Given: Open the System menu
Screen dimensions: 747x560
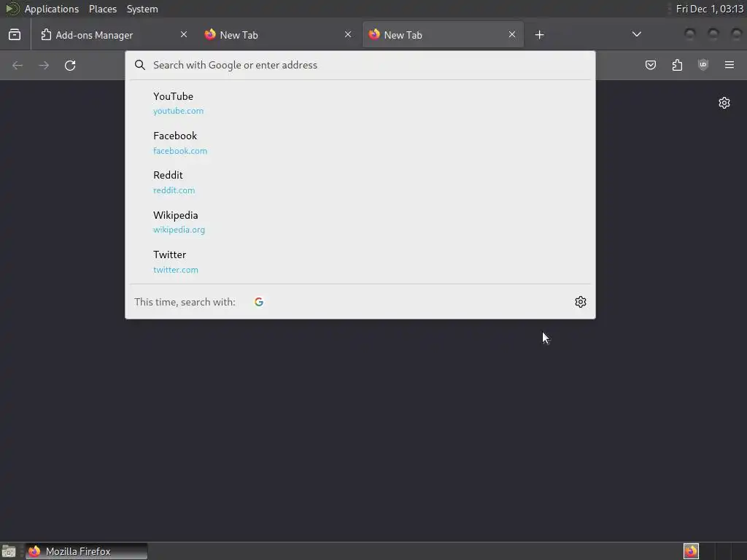Looking at the screenshot, I should point(142,9).
